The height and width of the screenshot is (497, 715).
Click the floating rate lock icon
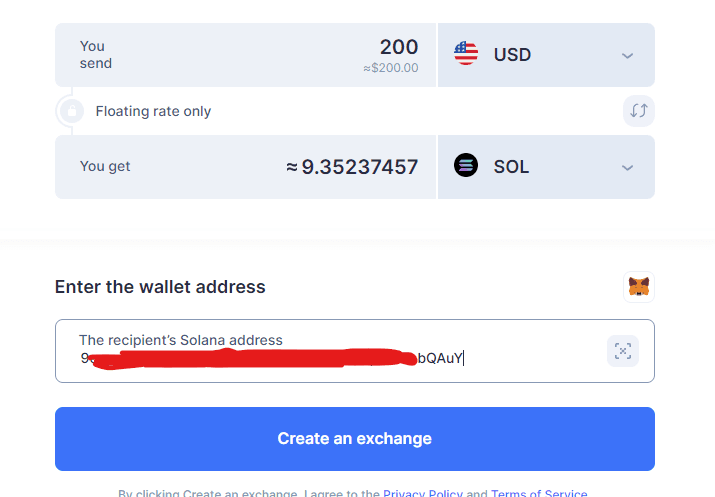coord(72,111)
